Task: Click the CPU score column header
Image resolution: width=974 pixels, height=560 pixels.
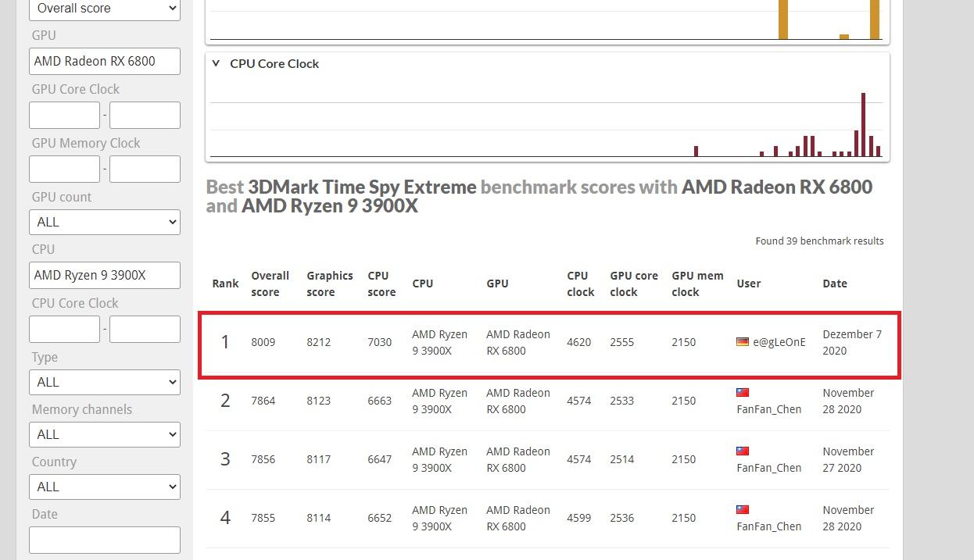Action: click(x=381, y=284)
